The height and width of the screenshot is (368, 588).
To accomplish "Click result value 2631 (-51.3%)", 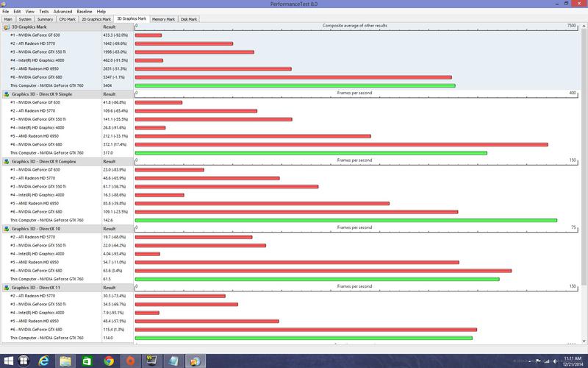I will point(115,69).
